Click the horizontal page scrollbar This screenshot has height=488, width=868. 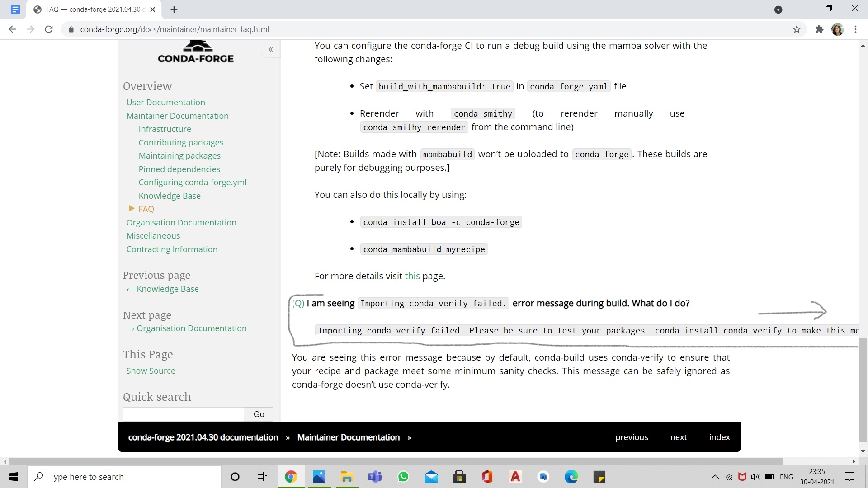point(396,461)
